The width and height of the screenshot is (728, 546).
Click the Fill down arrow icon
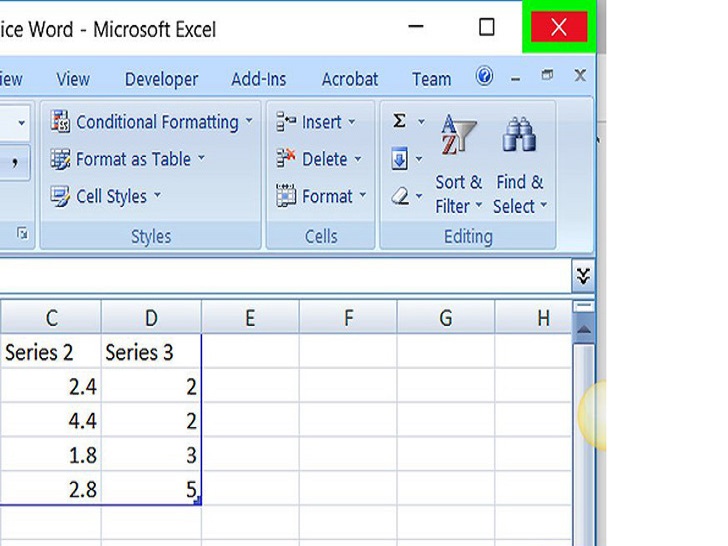(x=399, y=159)
